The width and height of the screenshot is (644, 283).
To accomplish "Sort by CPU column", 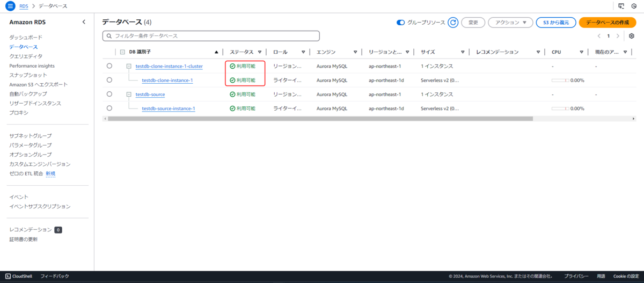I will point(581,52).
